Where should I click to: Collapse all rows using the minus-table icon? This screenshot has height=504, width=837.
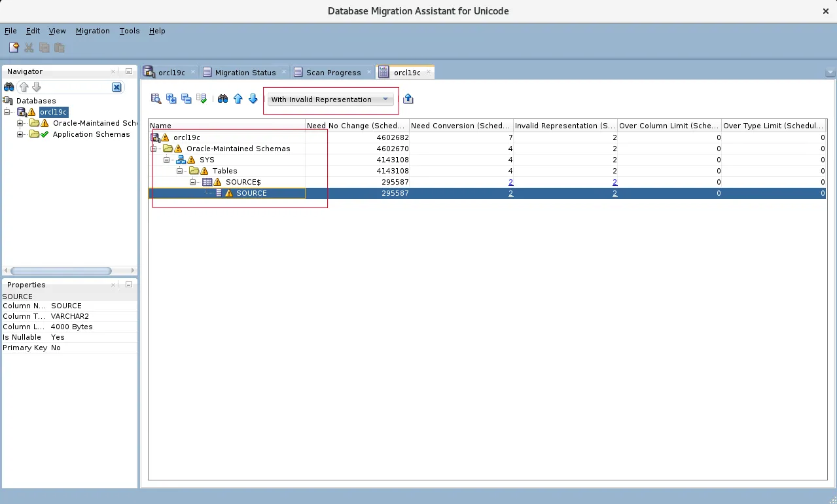[187, 98]
